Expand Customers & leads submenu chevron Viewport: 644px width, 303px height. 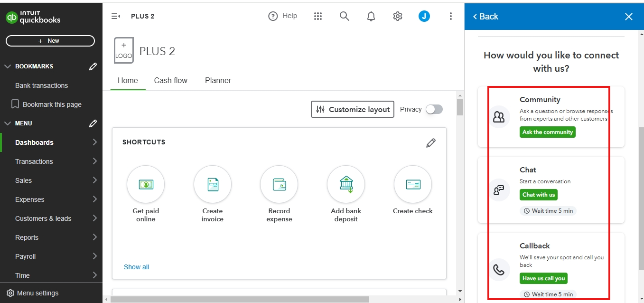(95, 218)
